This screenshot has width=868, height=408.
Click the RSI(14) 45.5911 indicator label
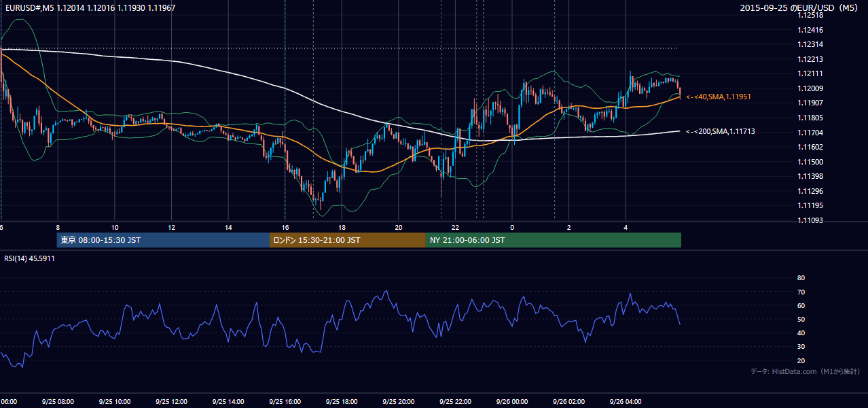coord(29,258)
